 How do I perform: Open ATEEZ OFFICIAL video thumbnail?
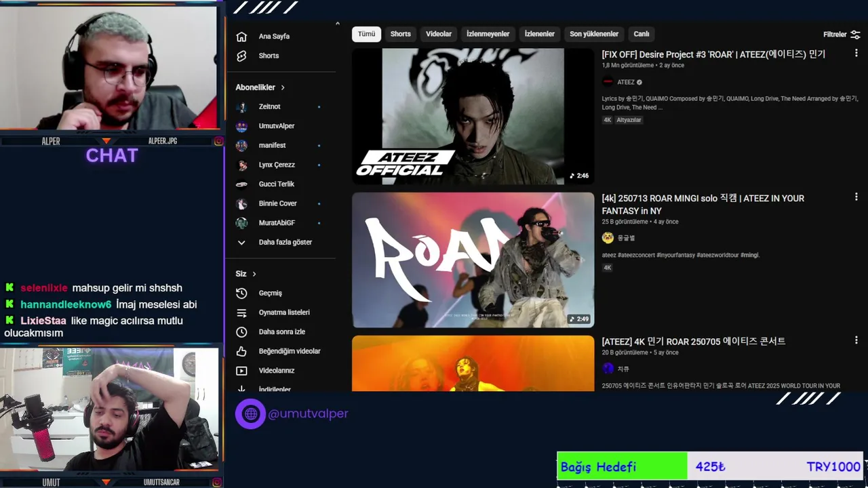click(x=473, y=116)
